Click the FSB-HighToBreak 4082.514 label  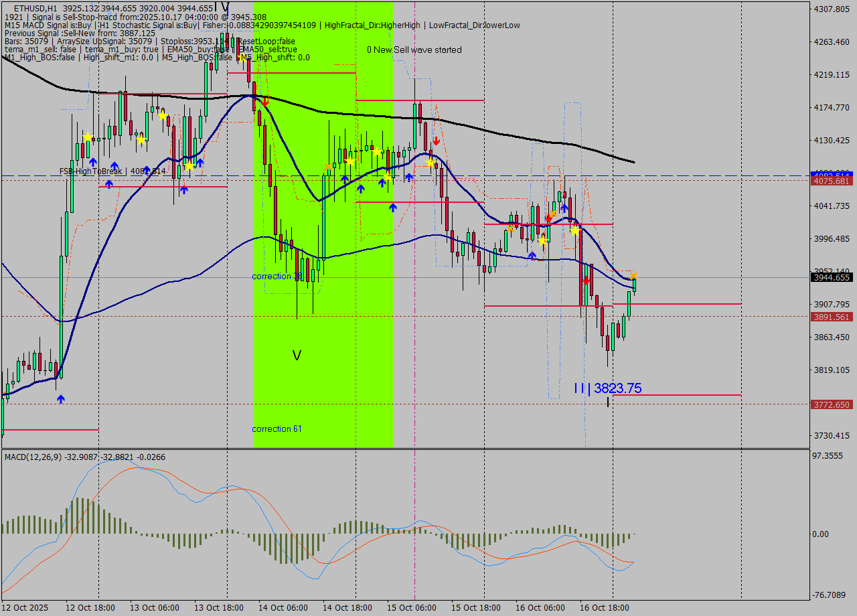point(112,171)
